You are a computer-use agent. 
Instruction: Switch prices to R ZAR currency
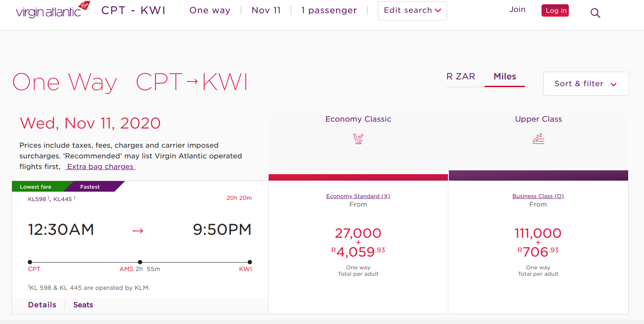click(x=461, y=77)
